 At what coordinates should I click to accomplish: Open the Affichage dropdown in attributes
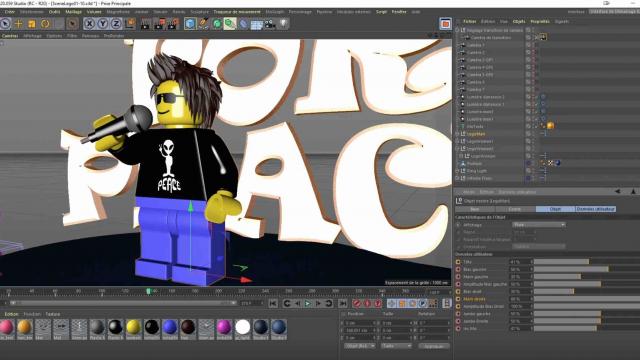(x=539, y=224)
